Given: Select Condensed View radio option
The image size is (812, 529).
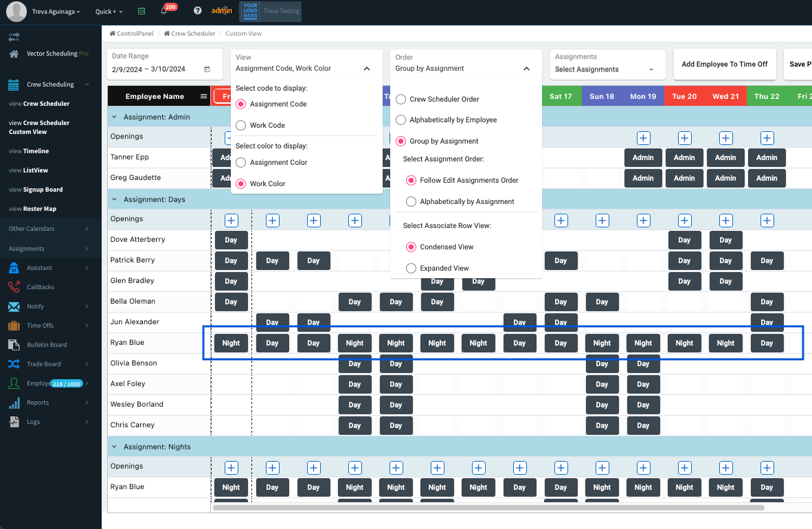Looking at the screenshot, I should point(411,247).
